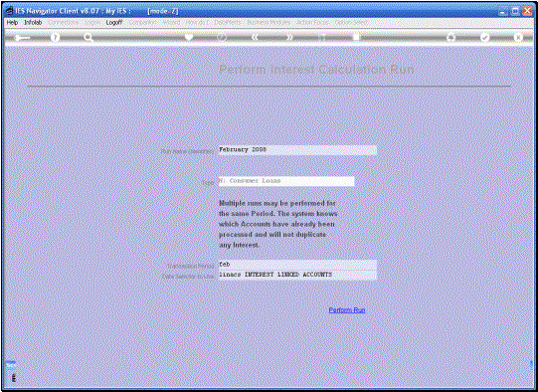Maximize the IES Navigator window
This screenshot has height=392, width=538.
pyautogui.click(x=515, y=11)
